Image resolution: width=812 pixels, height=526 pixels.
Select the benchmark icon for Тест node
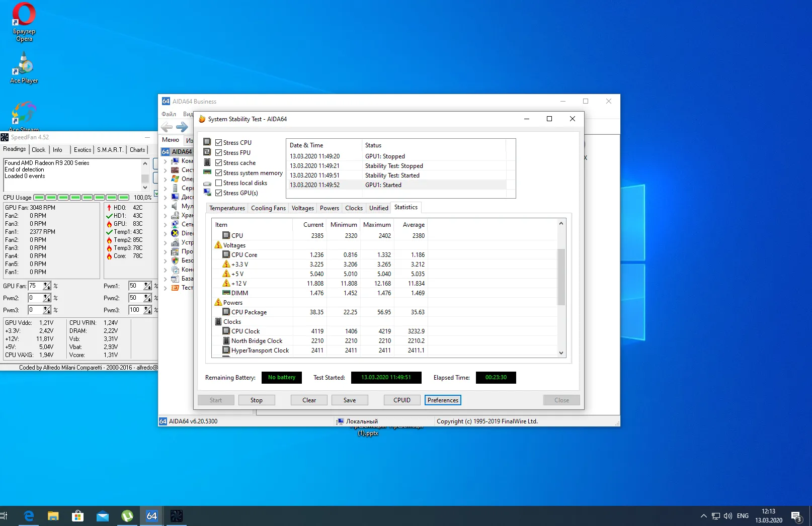tap(175, 288)
